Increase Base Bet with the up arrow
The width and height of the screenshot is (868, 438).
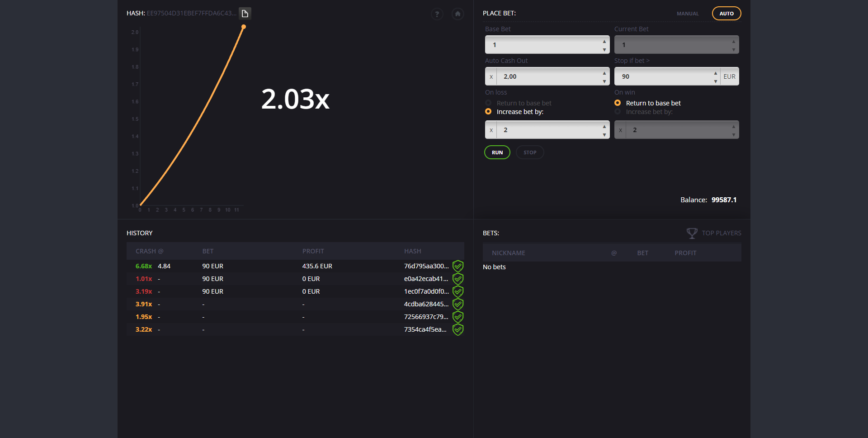pyautogui.click(x=604, y=41)
